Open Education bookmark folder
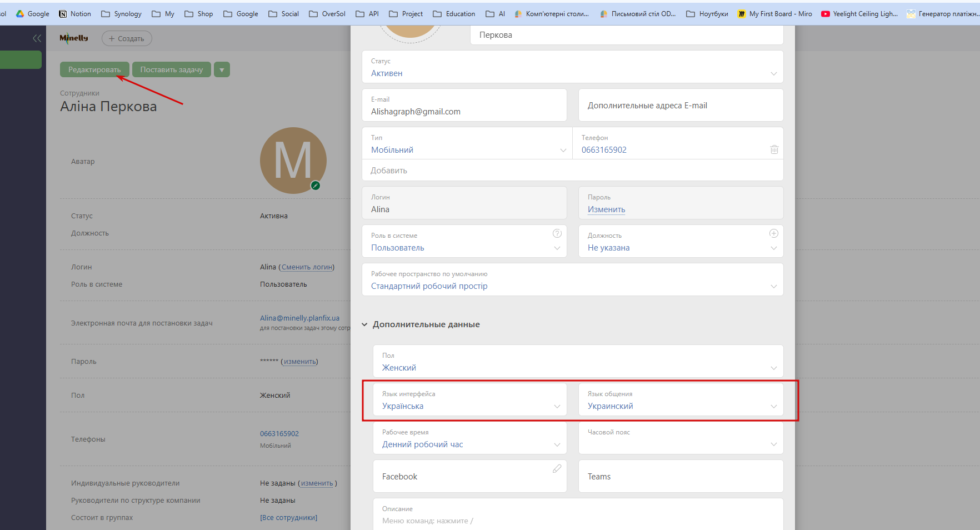The height and width of the screenshot is (530, 980). click(454, 14)
